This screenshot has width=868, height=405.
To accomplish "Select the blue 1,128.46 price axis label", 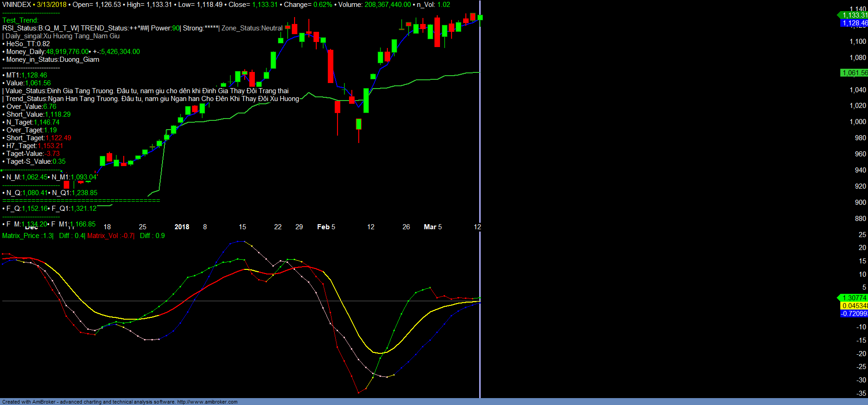I will point(854,23).
